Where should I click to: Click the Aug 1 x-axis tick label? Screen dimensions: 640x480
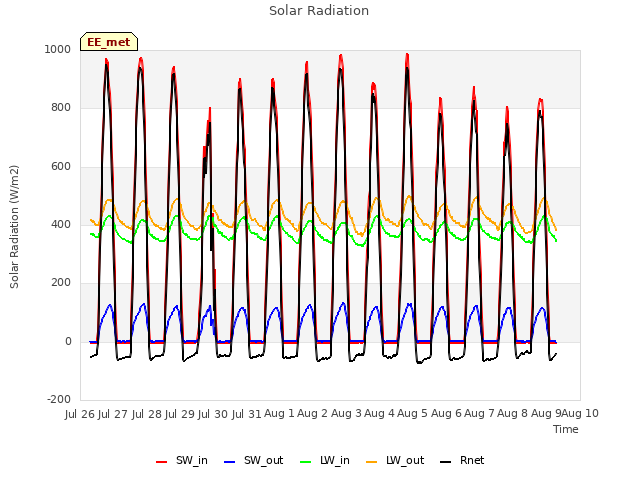coord(279,414)
